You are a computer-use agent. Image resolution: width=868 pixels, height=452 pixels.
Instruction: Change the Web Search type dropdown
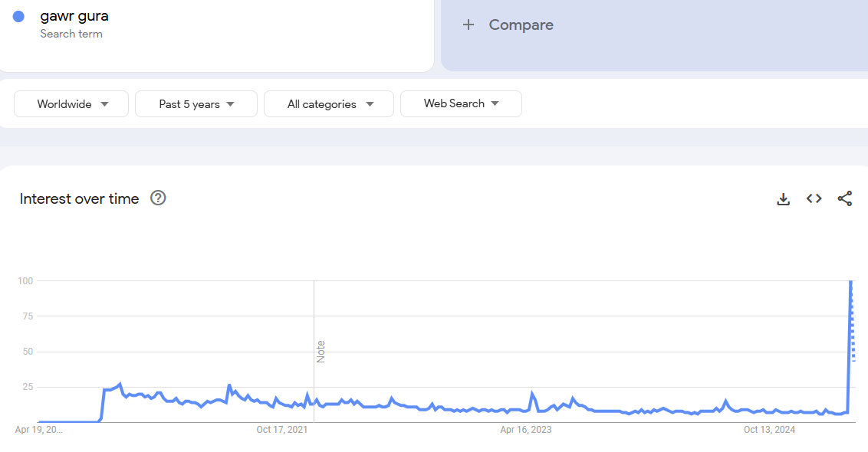(x=461, y=103)
